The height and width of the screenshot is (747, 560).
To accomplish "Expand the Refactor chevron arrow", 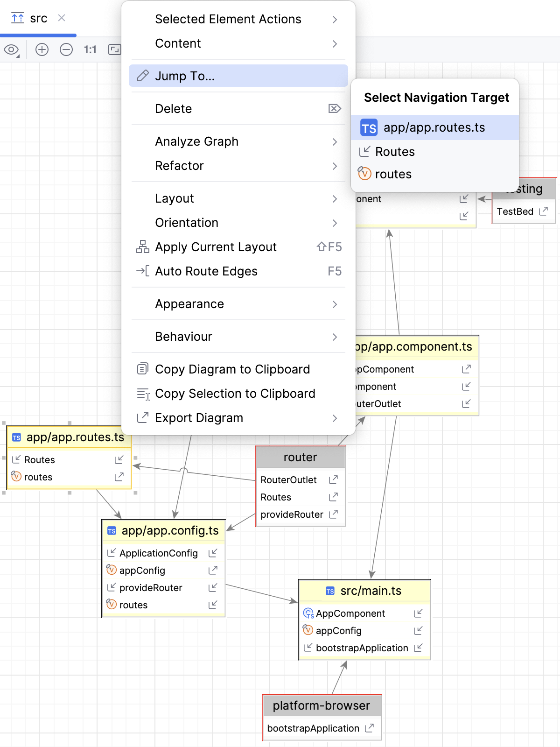I will [335, 166].
